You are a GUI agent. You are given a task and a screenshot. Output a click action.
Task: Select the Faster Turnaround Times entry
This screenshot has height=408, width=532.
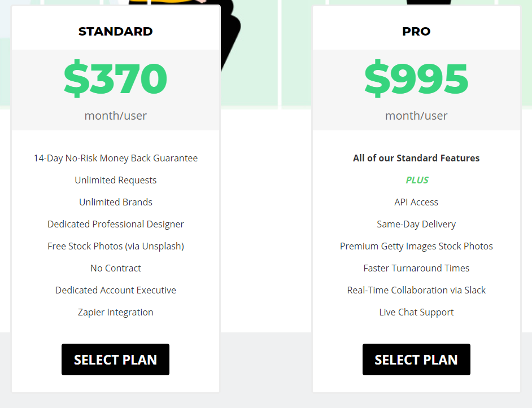pyautogui.click(x=416, y=268)
